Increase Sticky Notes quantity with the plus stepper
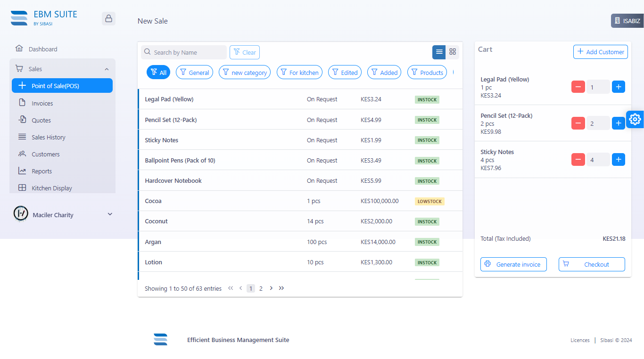 pos(618,159)
